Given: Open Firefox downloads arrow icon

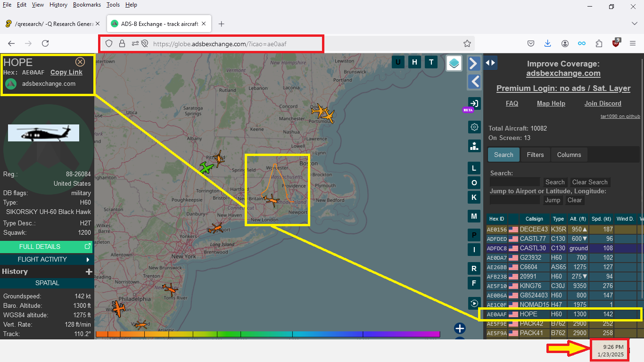Looking at the screenshot, I should tap(548, 43).
